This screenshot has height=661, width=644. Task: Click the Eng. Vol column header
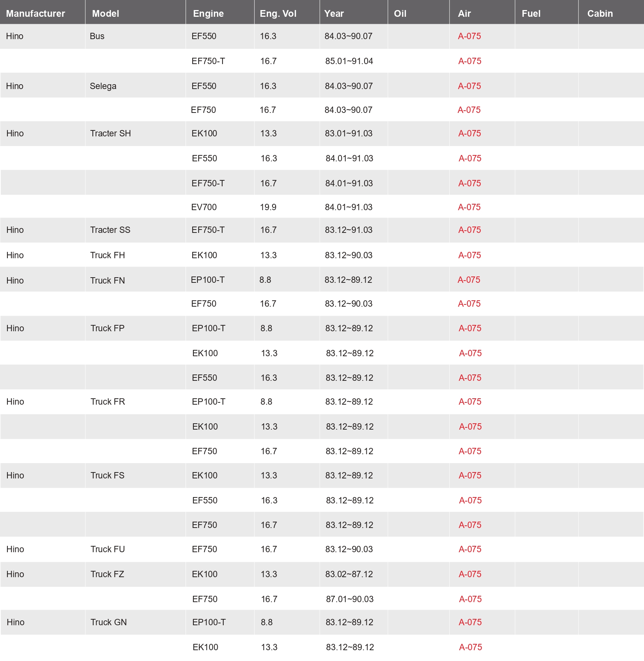pos(278,13)
